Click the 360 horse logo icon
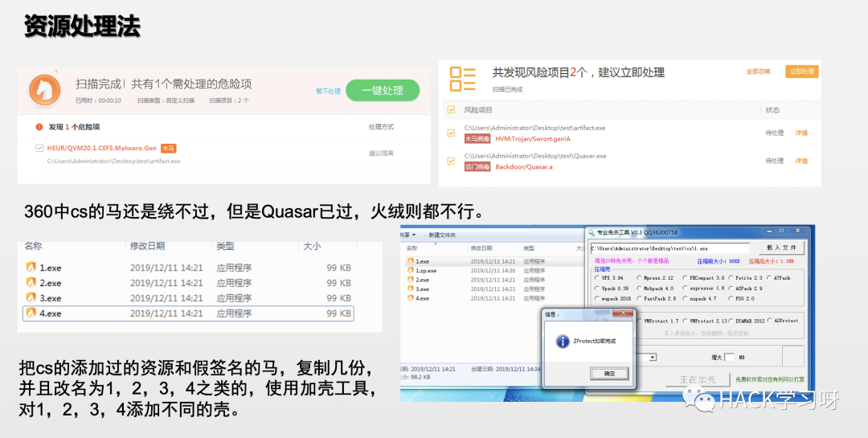Image resolution: width=868 pixels, height=438 pixels. [45, 90]
